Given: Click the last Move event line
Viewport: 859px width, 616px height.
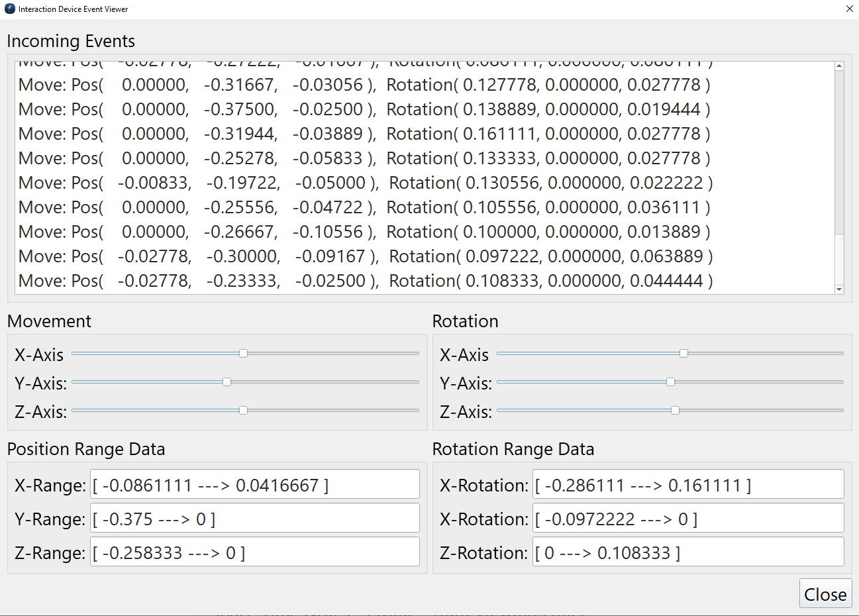Looking at the screenshot, I should (365, 281).
